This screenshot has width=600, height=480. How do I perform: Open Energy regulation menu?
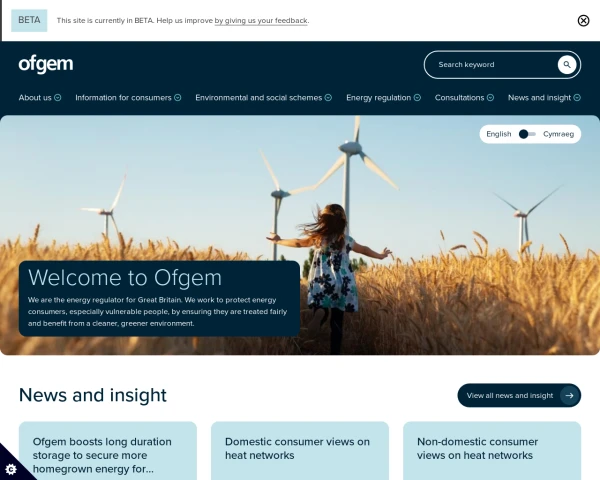pyautogui.click(x=378, y=98)
